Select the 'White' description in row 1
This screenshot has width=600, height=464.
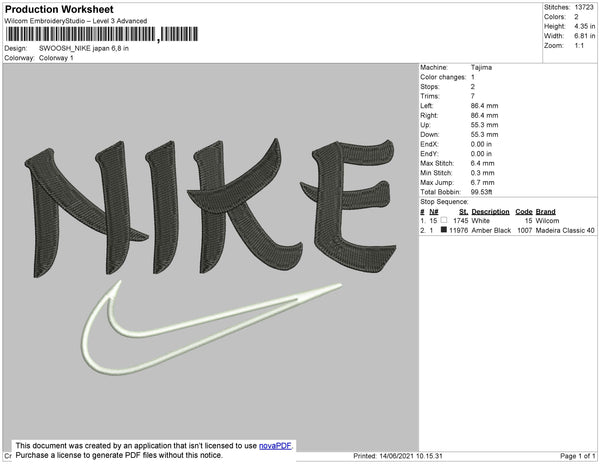point(480,221)
